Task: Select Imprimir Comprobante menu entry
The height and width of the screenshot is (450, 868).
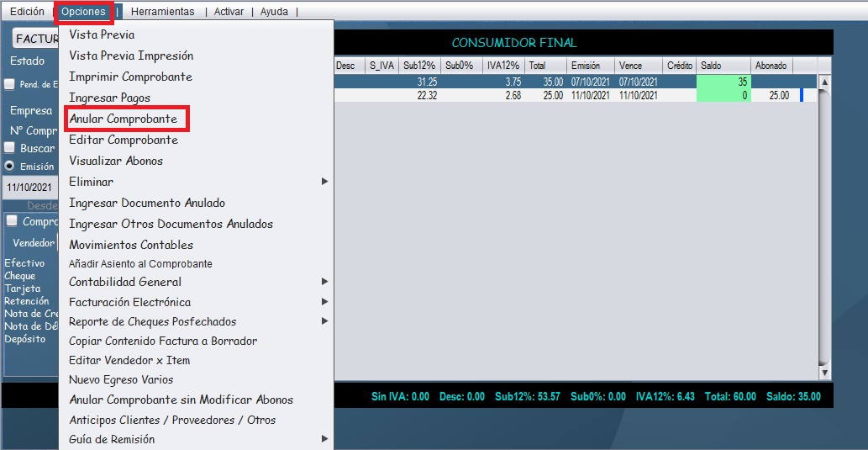Action: 130,77
